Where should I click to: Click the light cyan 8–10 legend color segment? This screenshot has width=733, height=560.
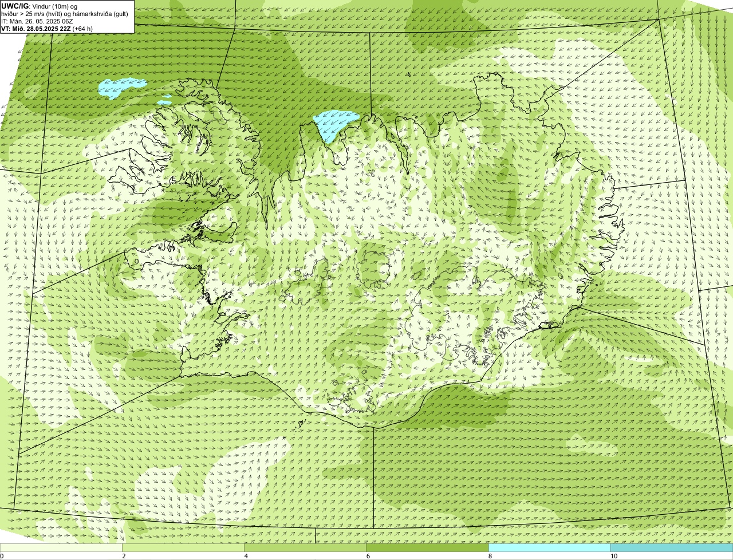(549, 547)
